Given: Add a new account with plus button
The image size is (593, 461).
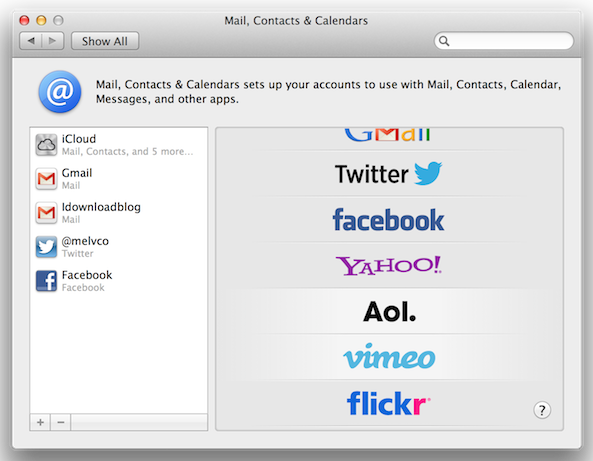Looking at the screenshot, I should tap(40, 422).
